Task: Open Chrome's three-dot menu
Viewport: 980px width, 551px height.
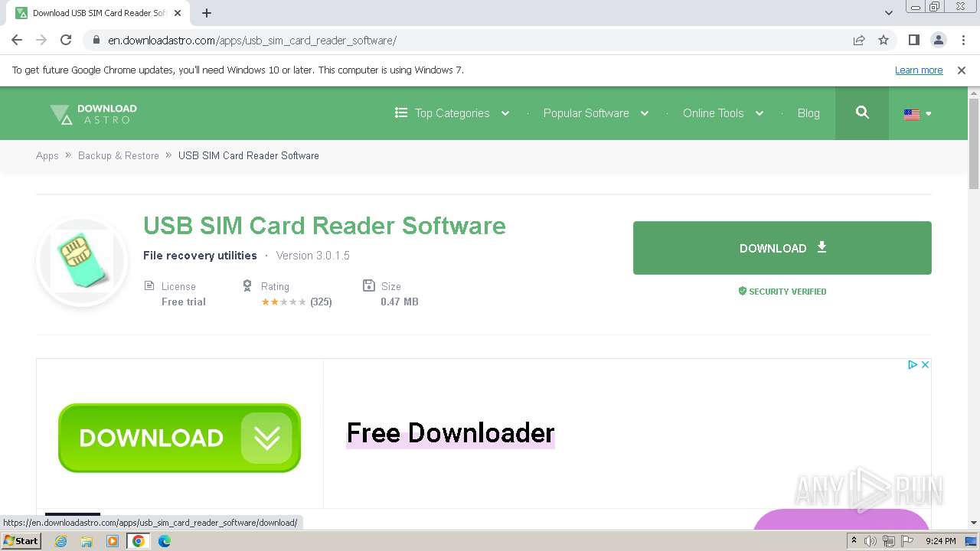Action: click(962, 40)
